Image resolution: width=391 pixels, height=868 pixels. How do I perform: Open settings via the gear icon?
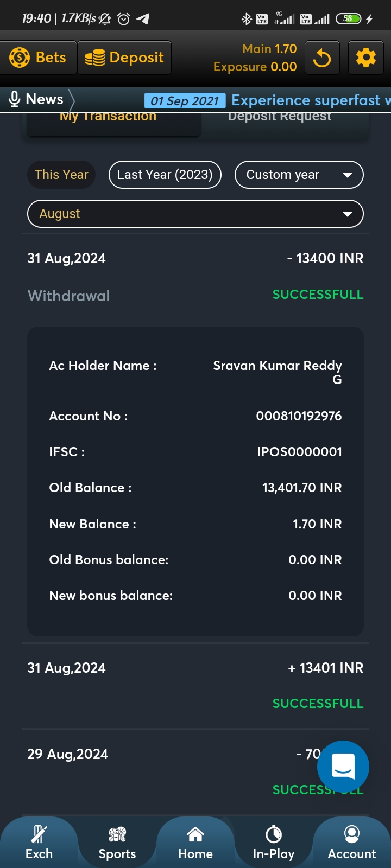(x=365, y=58)
